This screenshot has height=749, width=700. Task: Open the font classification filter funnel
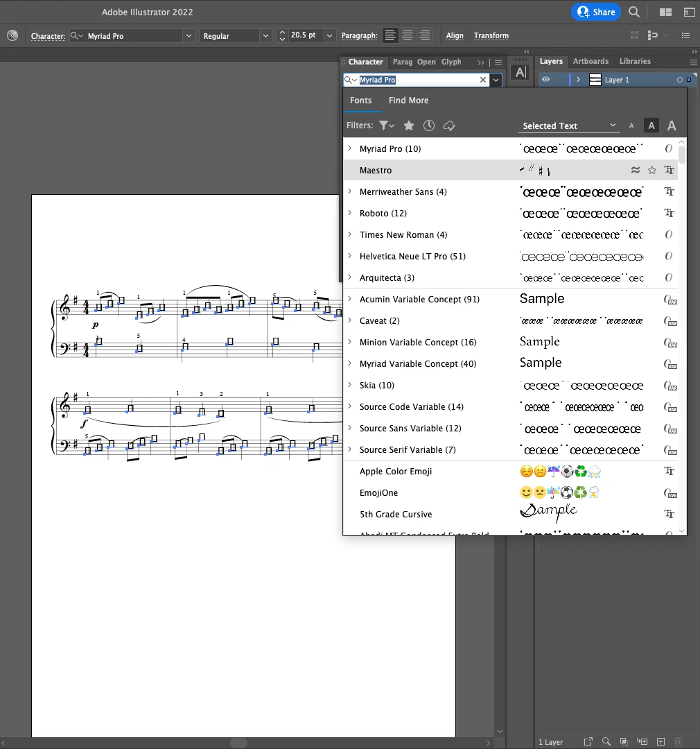pos(386,126)
